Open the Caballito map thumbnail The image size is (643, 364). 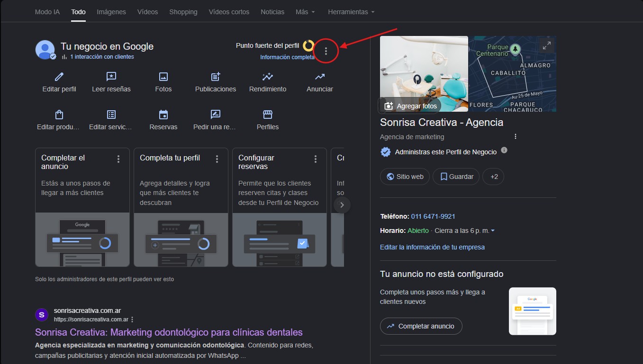coord(513,74)
